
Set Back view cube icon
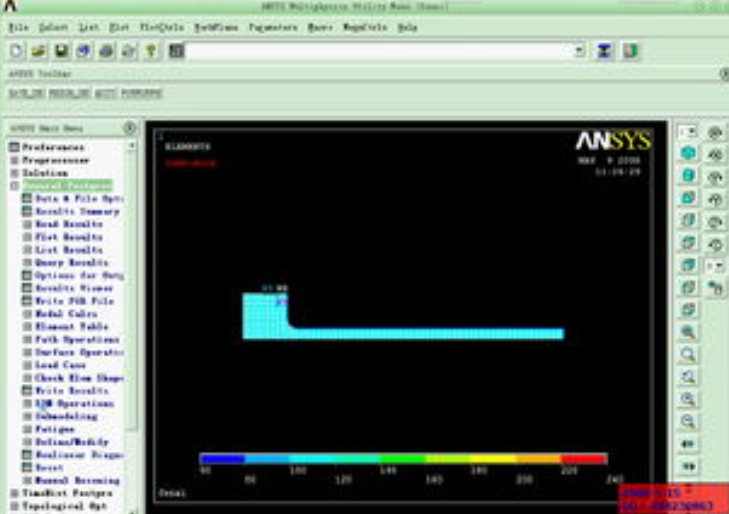[x=688, y=264]
